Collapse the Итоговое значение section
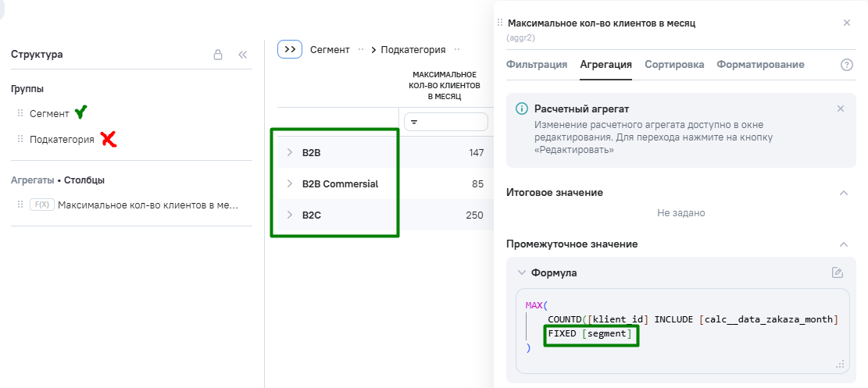The height and width of the screenshot is (388, 868). (x=844, y=193)
